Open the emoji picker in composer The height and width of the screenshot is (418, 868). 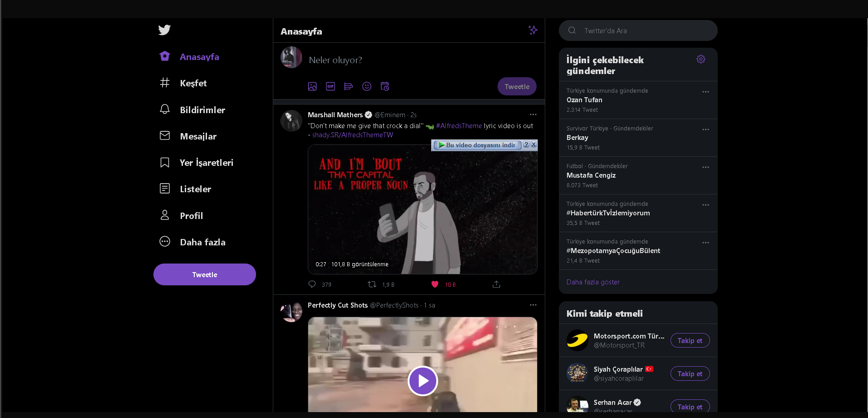tap(367, 86)
